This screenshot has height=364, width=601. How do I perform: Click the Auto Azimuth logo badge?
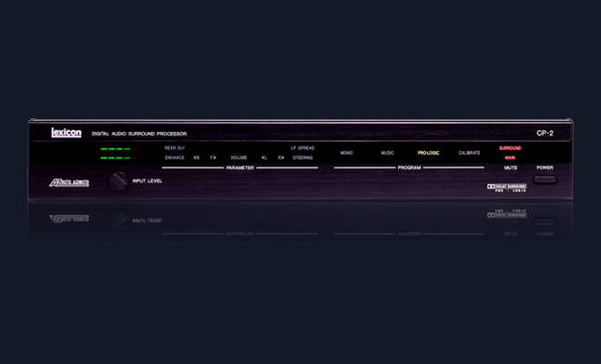[x=69, y=183]
